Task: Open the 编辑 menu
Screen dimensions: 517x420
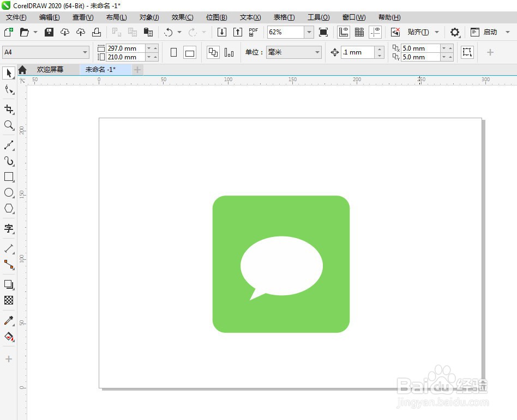Action: (50, 17)
